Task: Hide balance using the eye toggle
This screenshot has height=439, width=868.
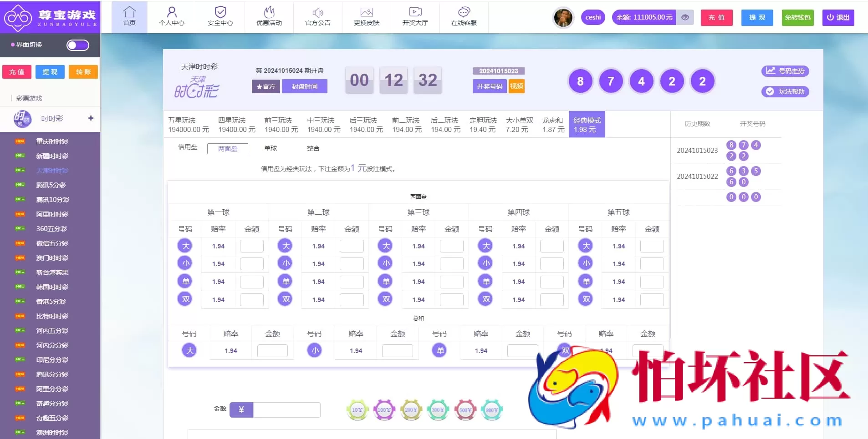Action: pyautogui.click(x=684, y=17)
